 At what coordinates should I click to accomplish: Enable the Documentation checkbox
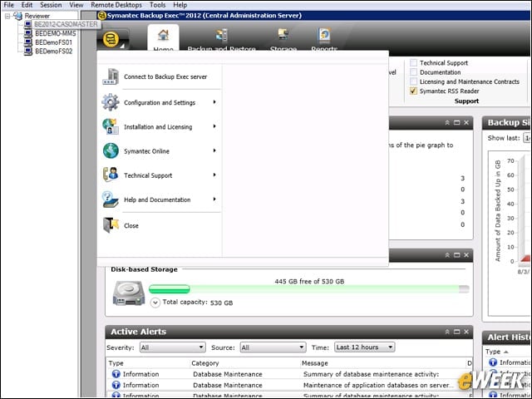(413, 72)
